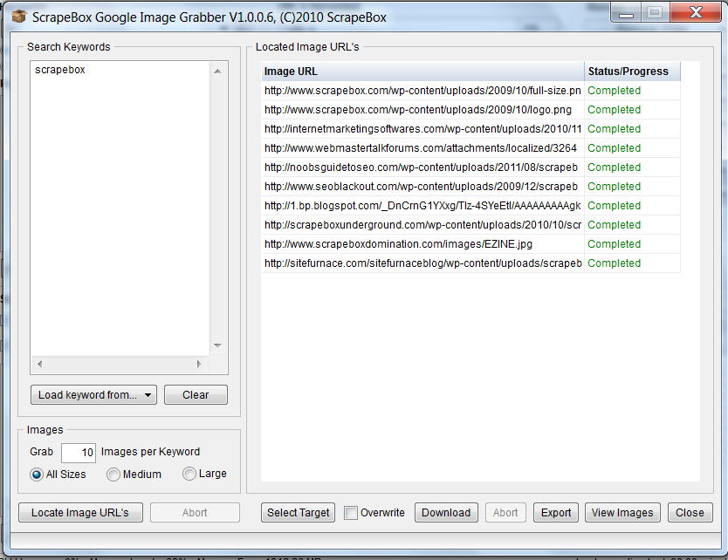This screenshot has height=560, width=728.
Task: Select the internetmarketingsoftwares.com URL row
Action: pyautogui.click(x=470, y=129)
